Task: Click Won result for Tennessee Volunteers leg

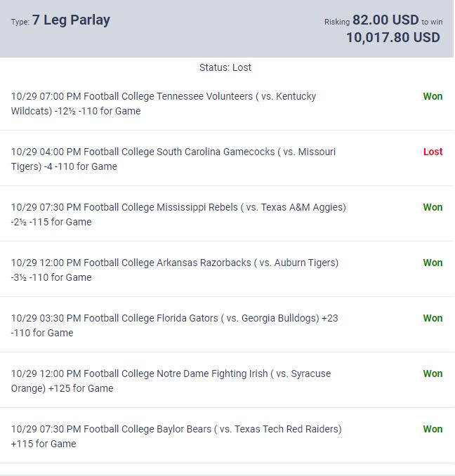Action: [x=433, y=96]
